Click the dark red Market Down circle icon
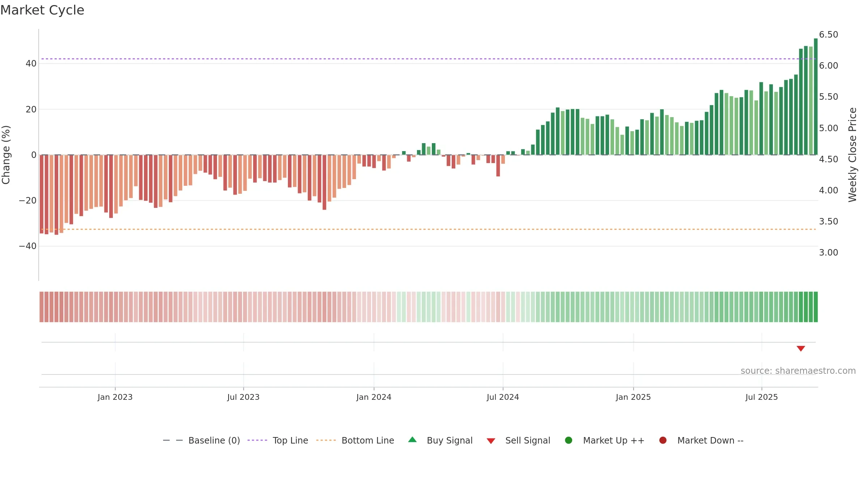This screenshot has height=488, width=868. click(x=663, y=440)
